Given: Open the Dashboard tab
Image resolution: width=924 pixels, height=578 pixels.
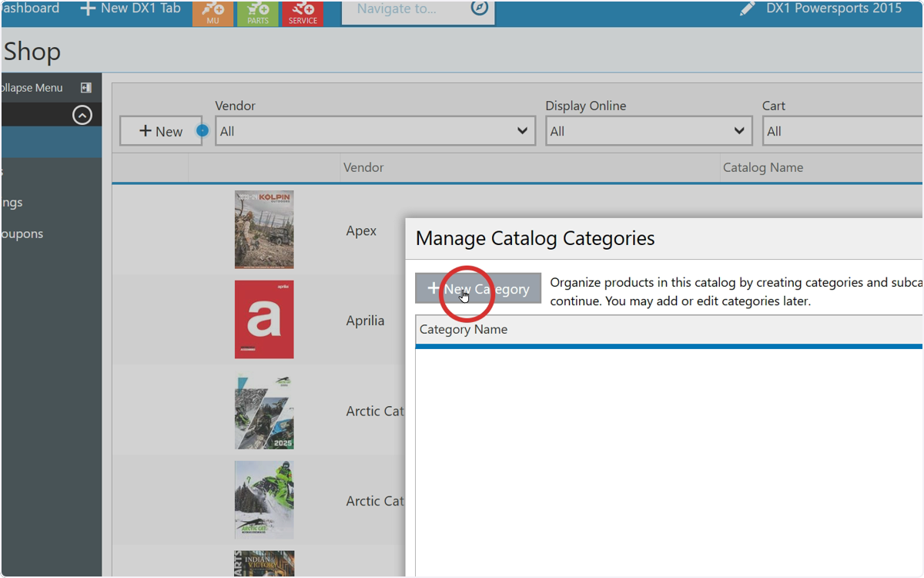Looking at the screenshot, I should click(30, 8).
